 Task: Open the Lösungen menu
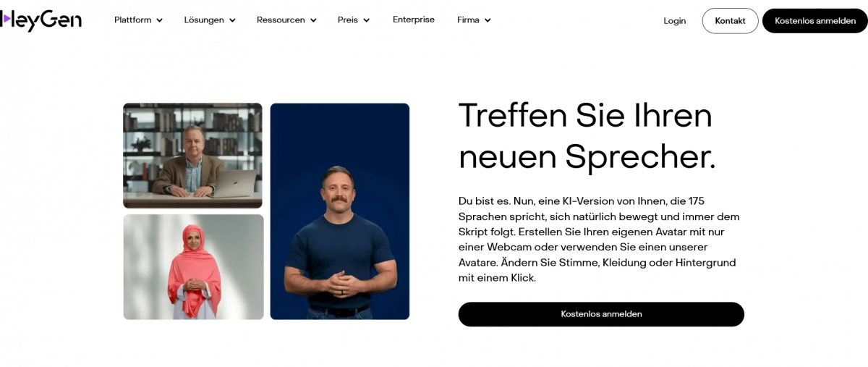pos(210,20)
